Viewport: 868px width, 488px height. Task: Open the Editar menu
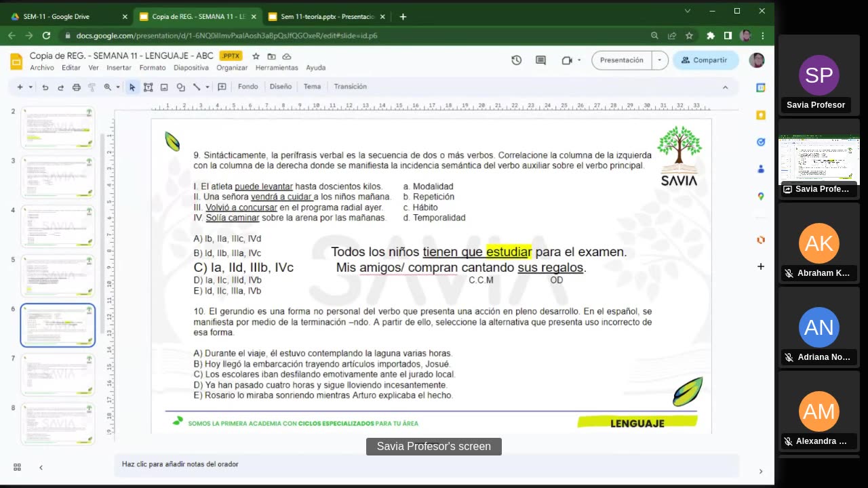click(71, 68)
